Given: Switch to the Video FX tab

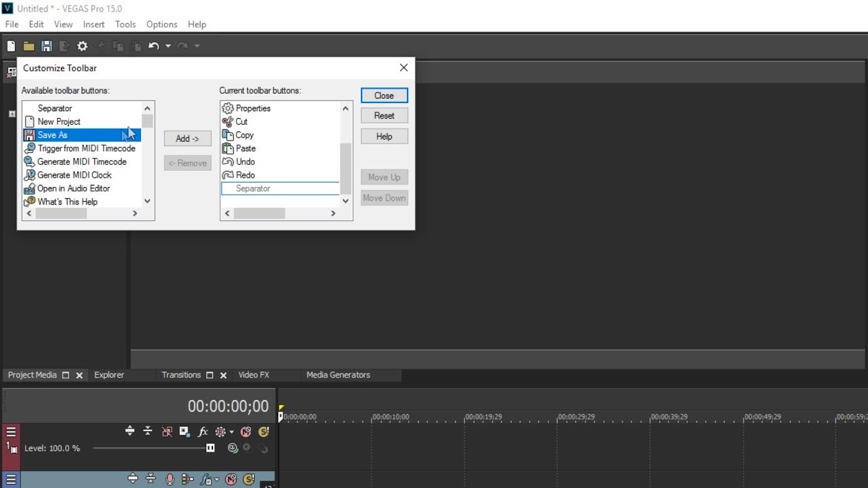Looking at the screenshot, I should [254, 375].
